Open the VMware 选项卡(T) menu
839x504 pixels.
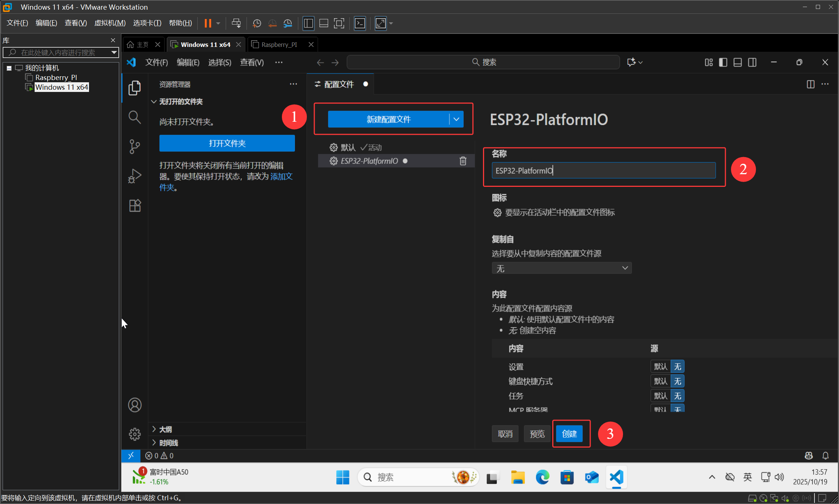147,23
